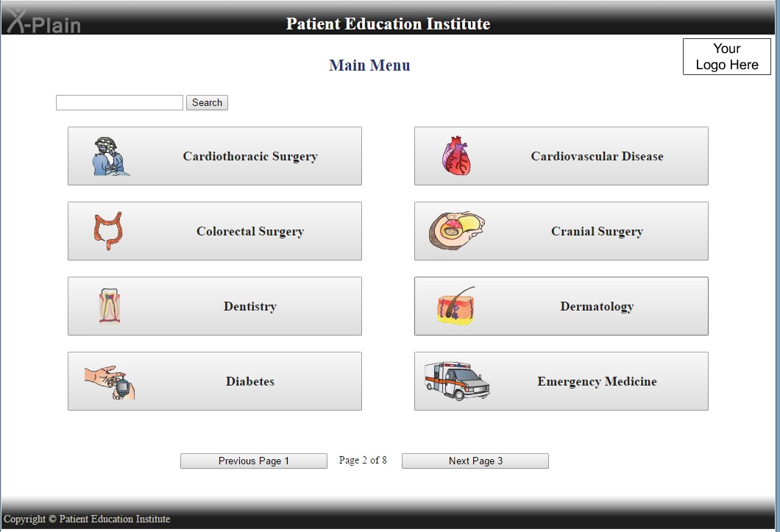Click the skin layer icon for Dermatology

coord(456,306)
